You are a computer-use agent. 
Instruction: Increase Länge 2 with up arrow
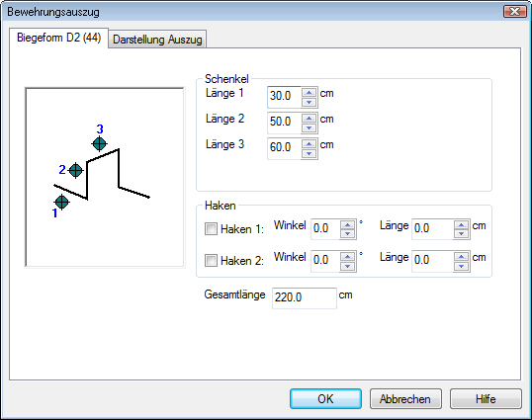point(309,118)
